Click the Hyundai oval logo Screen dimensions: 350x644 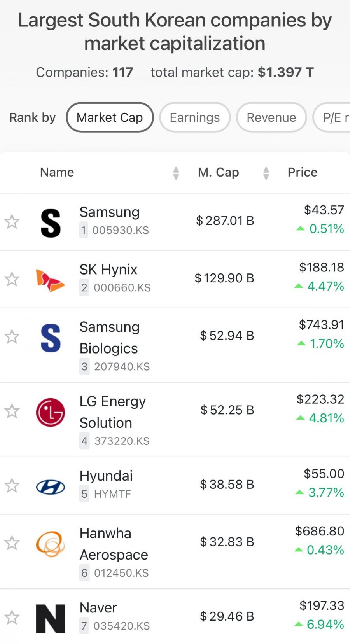point(51,487)
